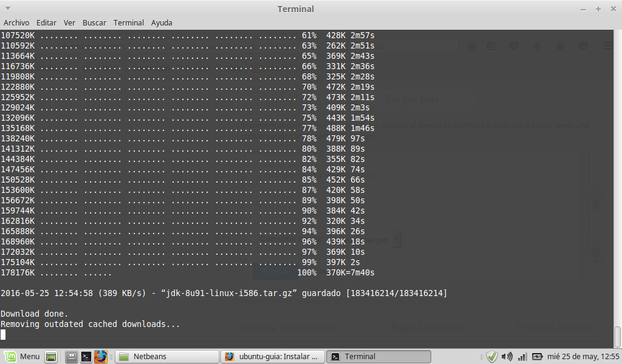Open the Terminal menu in the menu bar

(x=128, y=22)
